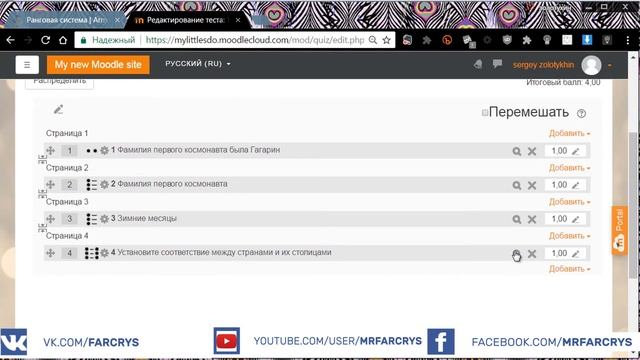This screenshot has width=640, height=360.
Task: Open Добавить dropdown on Страница 1
Action: pyautogui.click(x=569, y=133)
